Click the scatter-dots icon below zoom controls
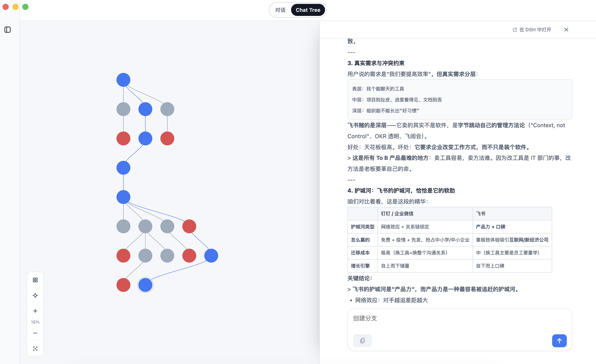 pos(35,348)
